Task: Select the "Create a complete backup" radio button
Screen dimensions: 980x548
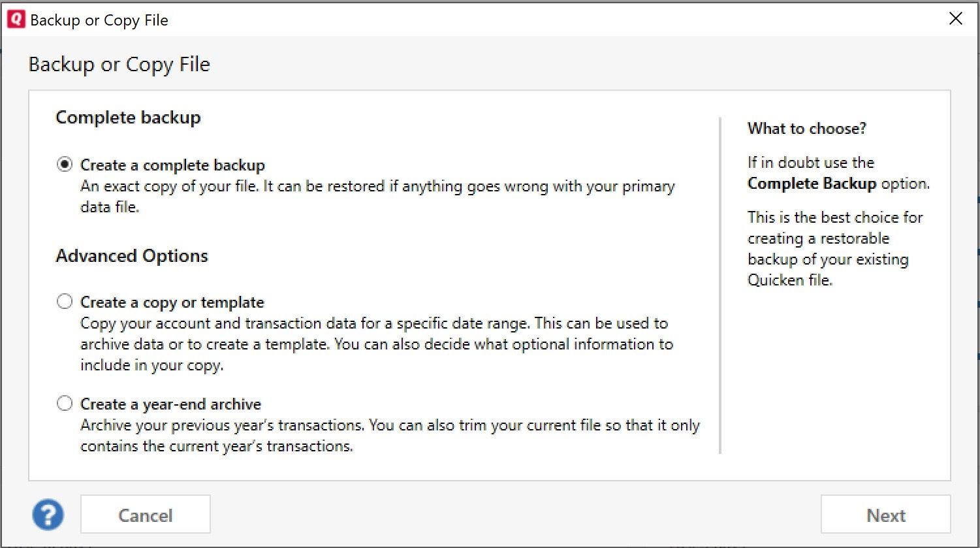Action: click(65, 165)
